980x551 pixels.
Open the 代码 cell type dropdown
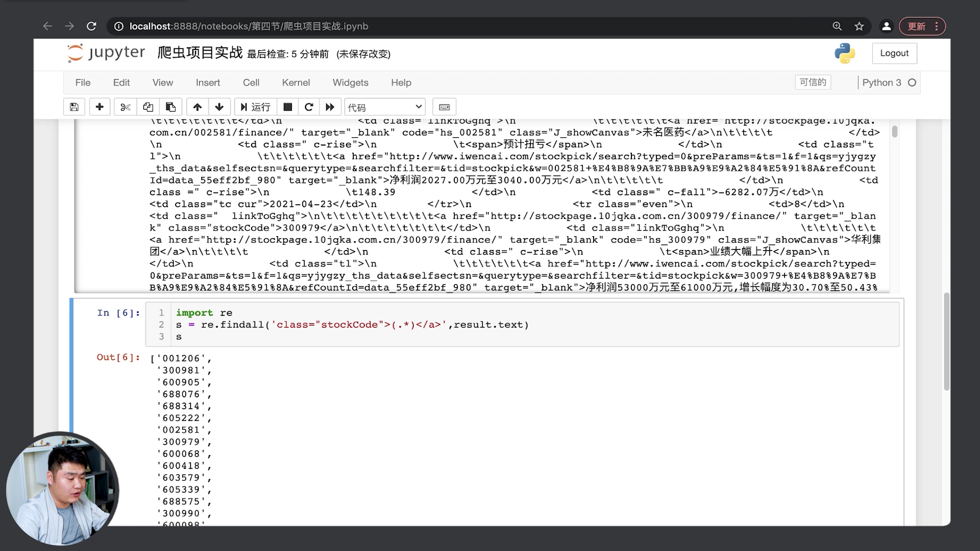tap(385, 107)
